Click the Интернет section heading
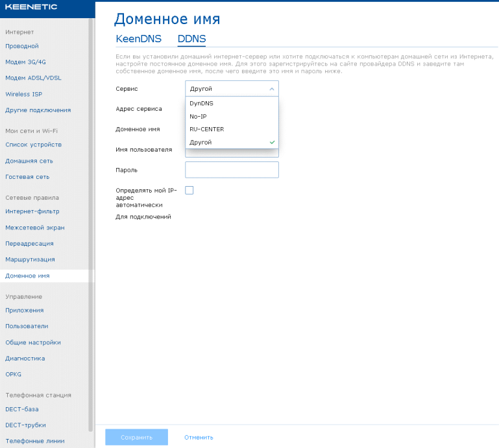This screenshot has height=448, width=499. coord(19,32)
